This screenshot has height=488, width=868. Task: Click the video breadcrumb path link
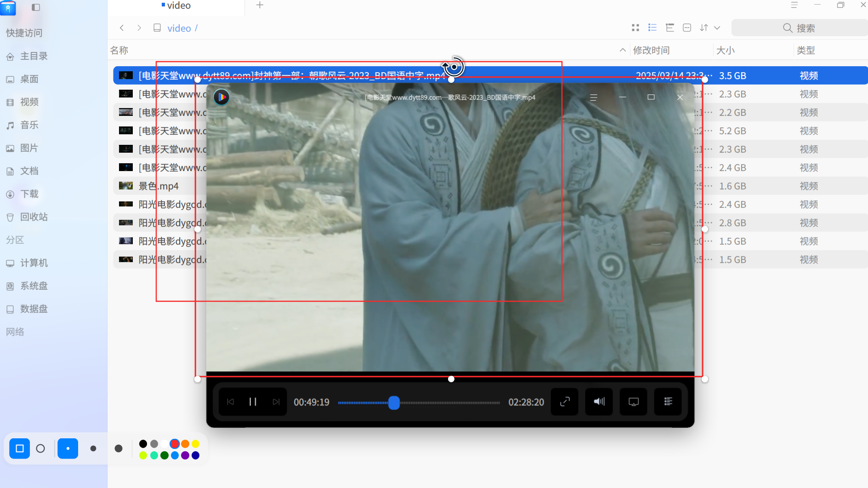click(x=179, y=29)
